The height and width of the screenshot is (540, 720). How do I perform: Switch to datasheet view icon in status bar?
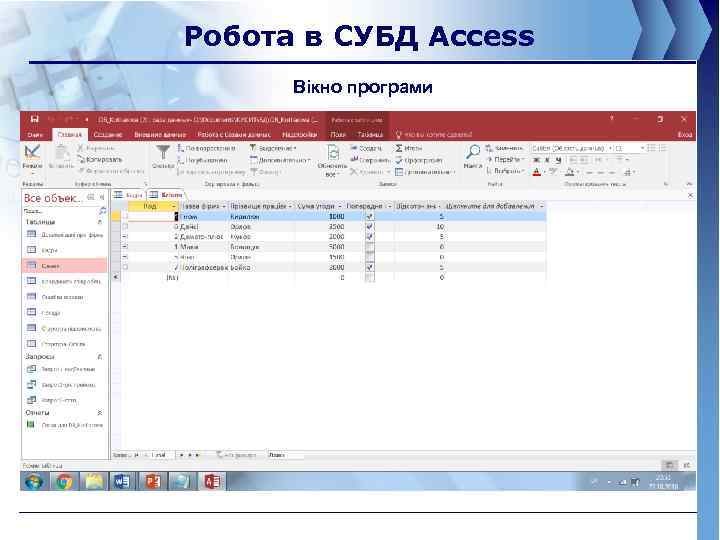click(x=669, y=465)
